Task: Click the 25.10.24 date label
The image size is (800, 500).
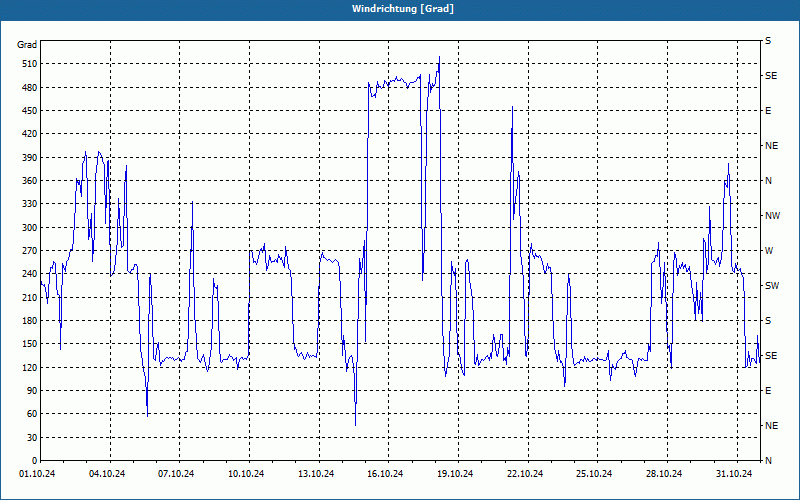Action: pyautogui.click(x=594, y=474)
